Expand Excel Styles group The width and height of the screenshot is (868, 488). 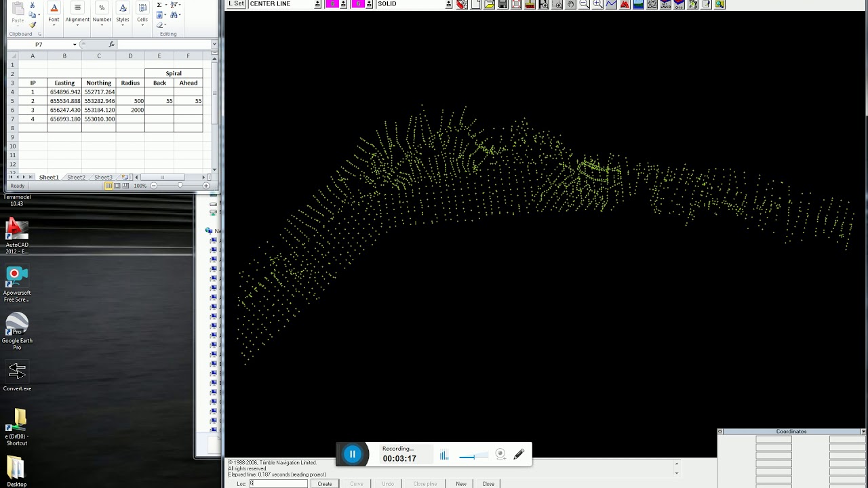[123, 14]
